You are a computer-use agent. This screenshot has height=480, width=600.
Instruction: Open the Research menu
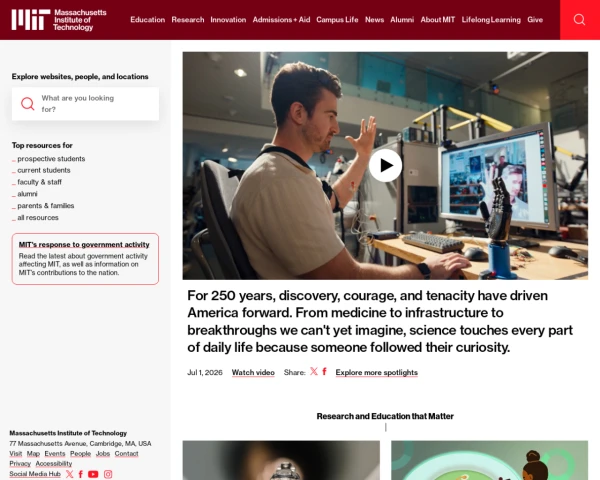[188, 20]
